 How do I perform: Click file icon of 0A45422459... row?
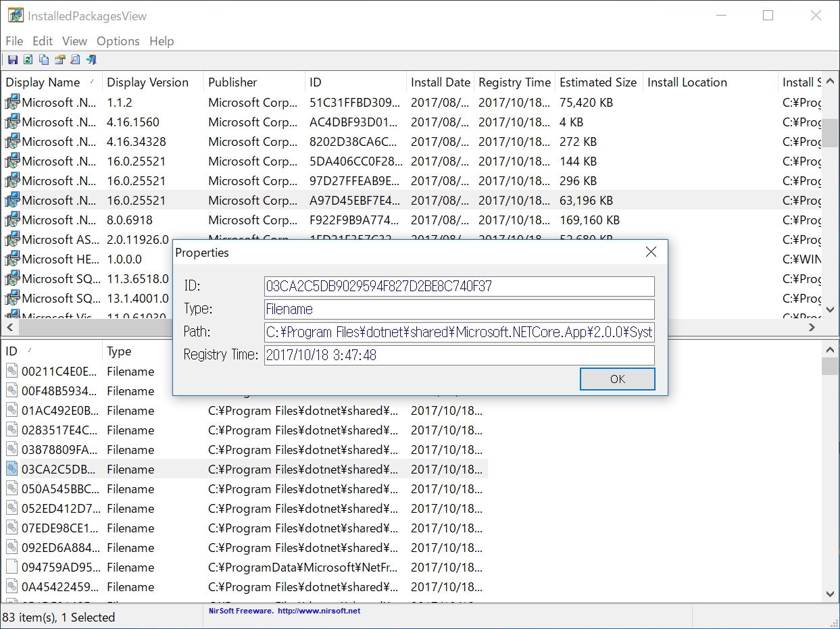click(x=12, y=586)
